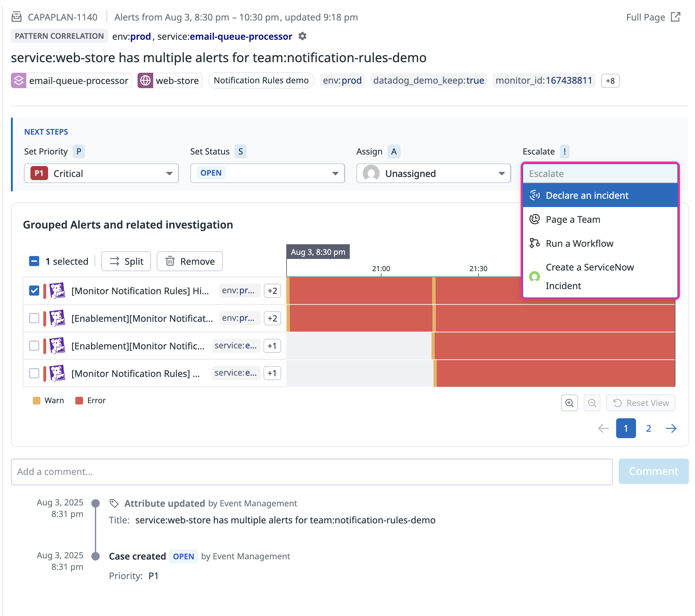This screenshot has height=616, width=695.
Task: Select Create a ServiceNow Incident option
Action: (600, 276)
